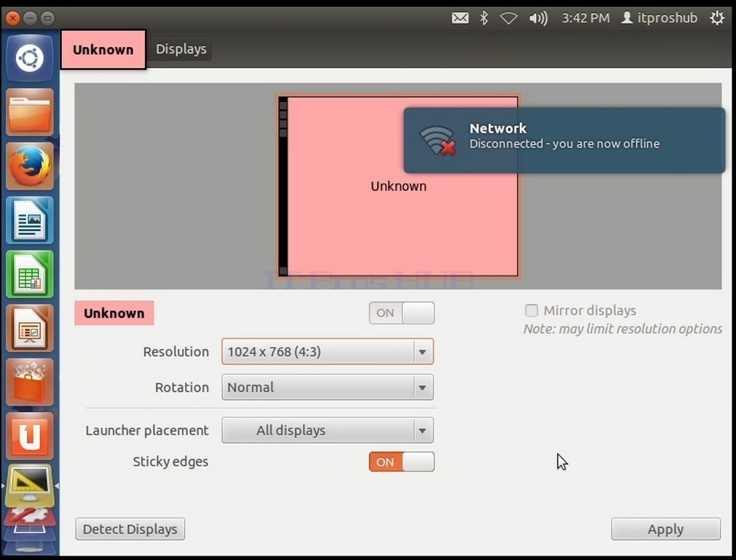Toggle the Unknown display ON switch
The image size is (736, 560).
pyautogui.click(x=402, y=313)
